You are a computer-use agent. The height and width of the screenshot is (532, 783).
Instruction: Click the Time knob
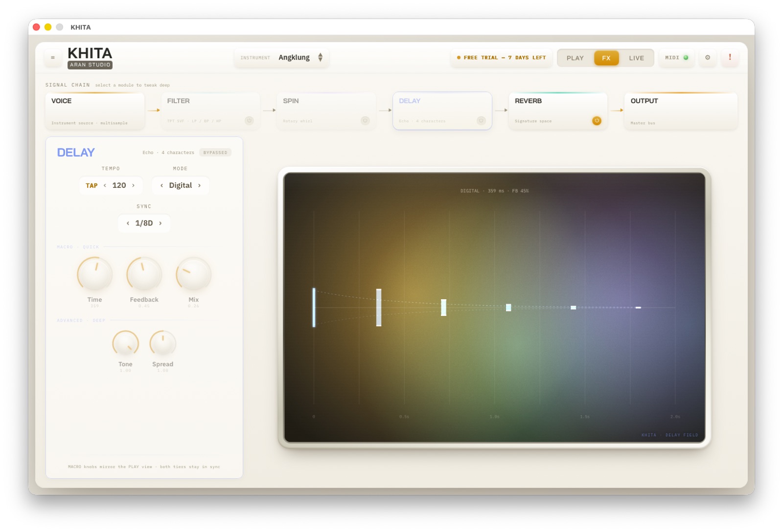(95, 274)
